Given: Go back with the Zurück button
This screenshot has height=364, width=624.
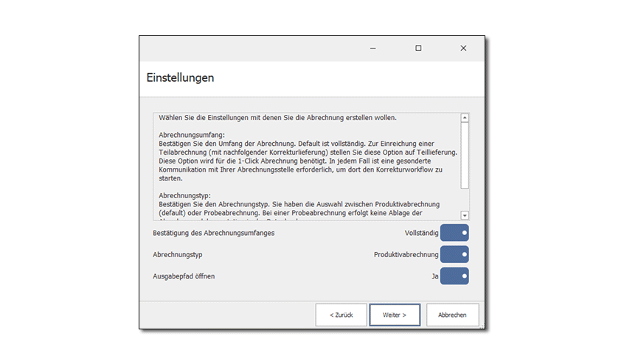Looking at the screenshot, I should click(x=341, y=315).
